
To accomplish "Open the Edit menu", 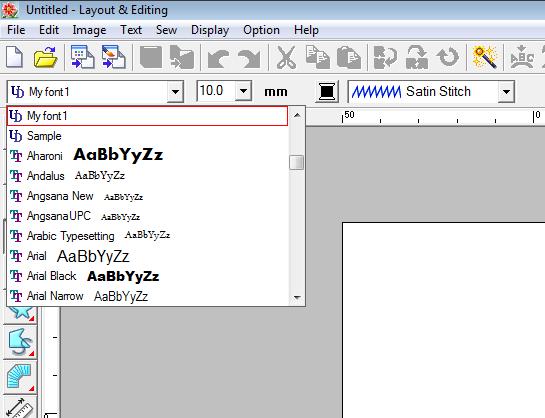I will [x=49, y=30].
